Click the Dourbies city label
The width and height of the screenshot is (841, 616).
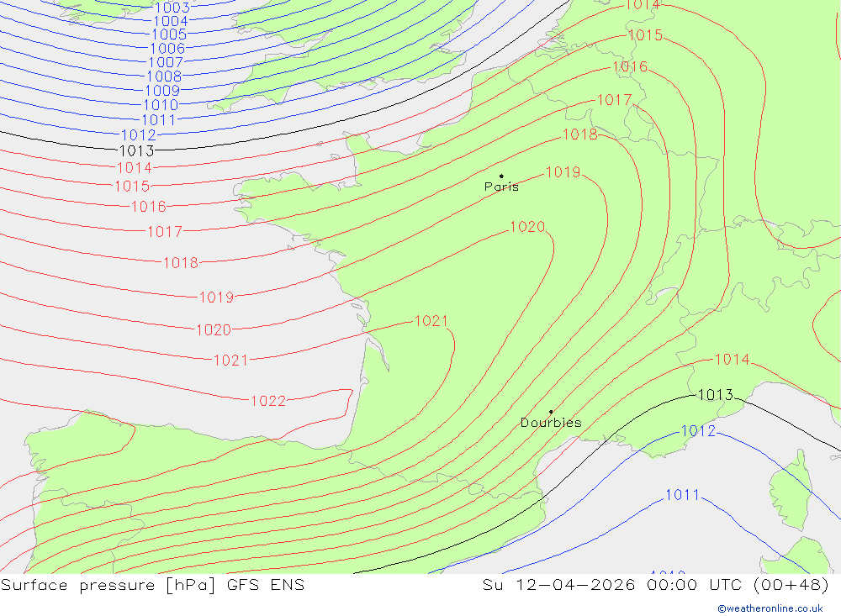[551, 423]
